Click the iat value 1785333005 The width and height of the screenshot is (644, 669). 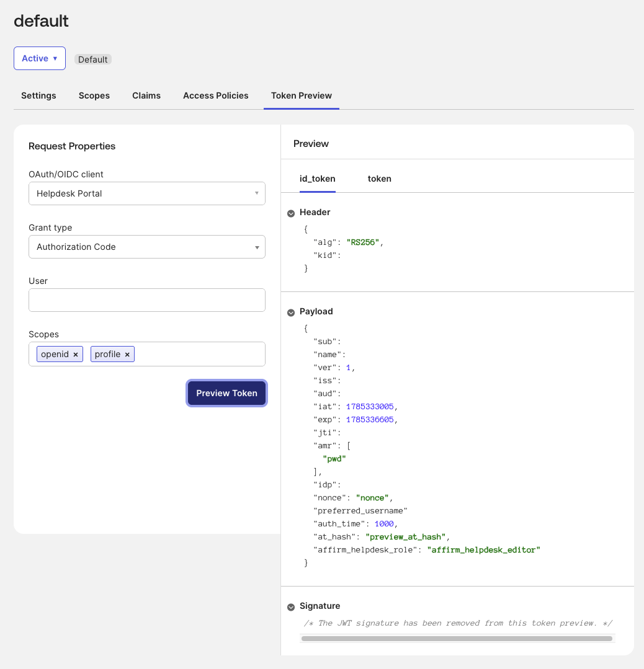tap(370, 407)
